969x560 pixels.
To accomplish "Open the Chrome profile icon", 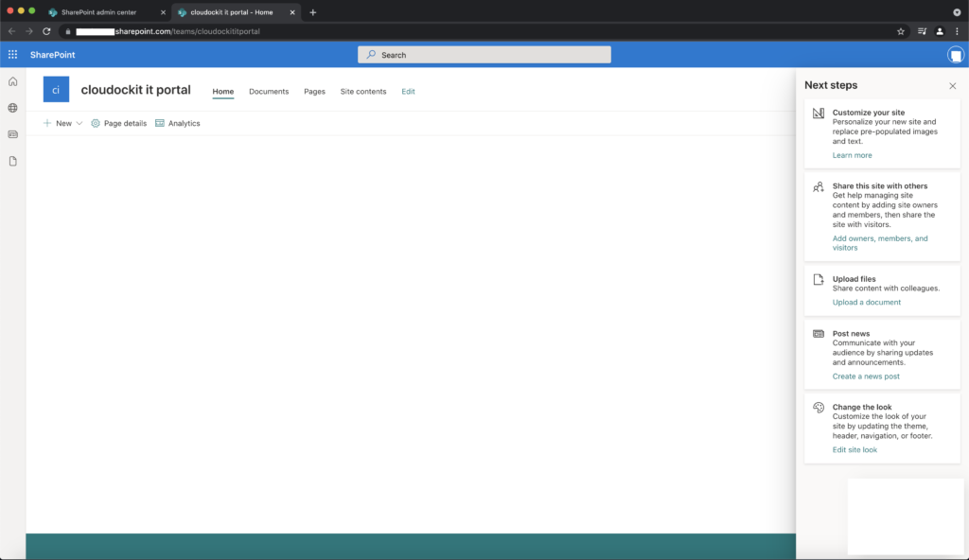I will (940, 31).
